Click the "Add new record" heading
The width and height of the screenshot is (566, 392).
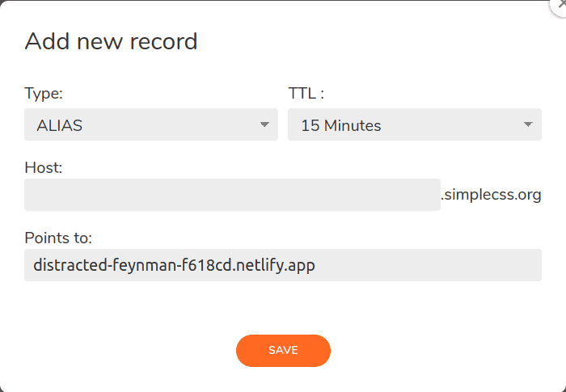point(111,41)
